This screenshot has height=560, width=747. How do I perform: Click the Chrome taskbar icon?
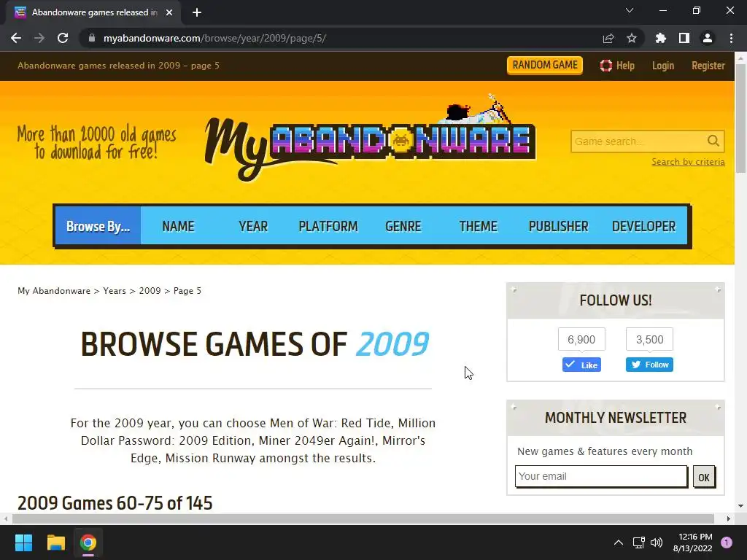click(88, 542)
